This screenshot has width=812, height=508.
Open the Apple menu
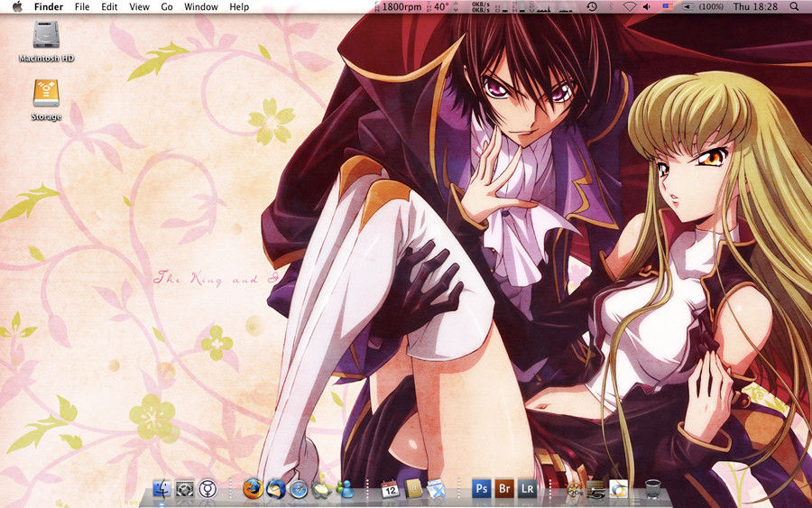click(x=17, y=6)
